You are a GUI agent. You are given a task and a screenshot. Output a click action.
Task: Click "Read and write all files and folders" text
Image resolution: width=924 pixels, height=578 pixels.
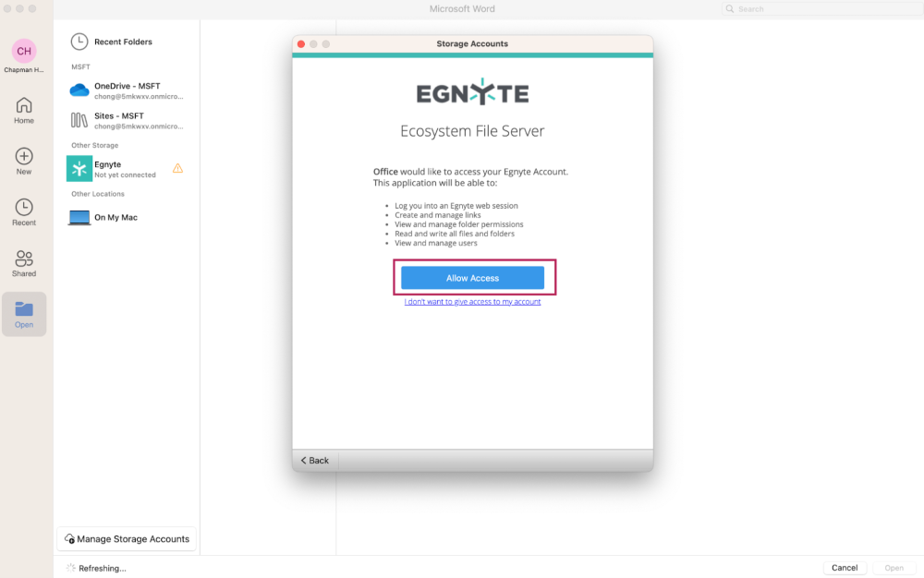coord(455,234)
